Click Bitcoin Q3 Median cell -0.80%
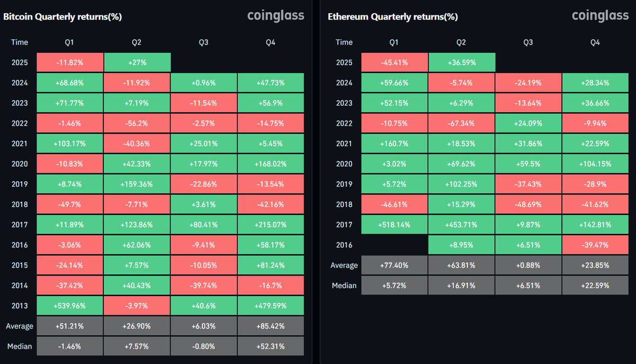The width and height of the screenshot is (636, 364). (204, 347)
